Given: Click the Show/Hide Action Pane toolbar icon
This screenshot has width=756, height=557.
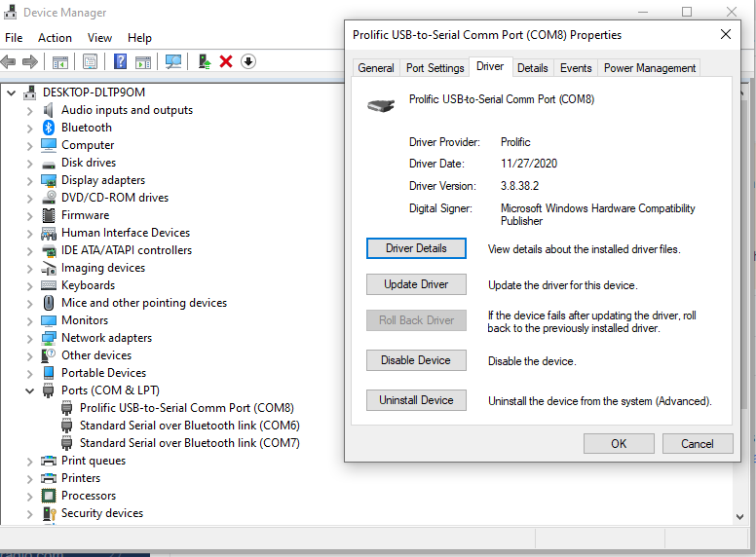Looking at the screenshot, I should coord(143,62).
